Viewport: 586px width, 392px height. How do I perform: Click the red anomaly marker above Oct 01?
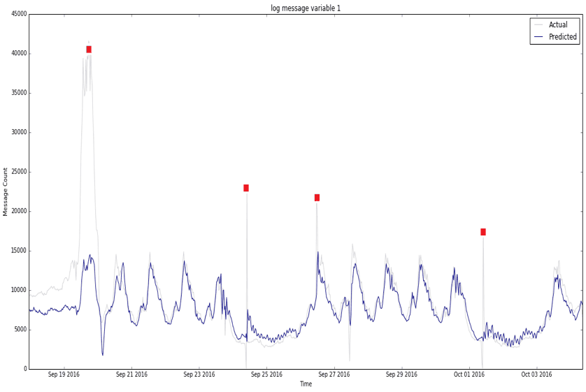[483, 232]
